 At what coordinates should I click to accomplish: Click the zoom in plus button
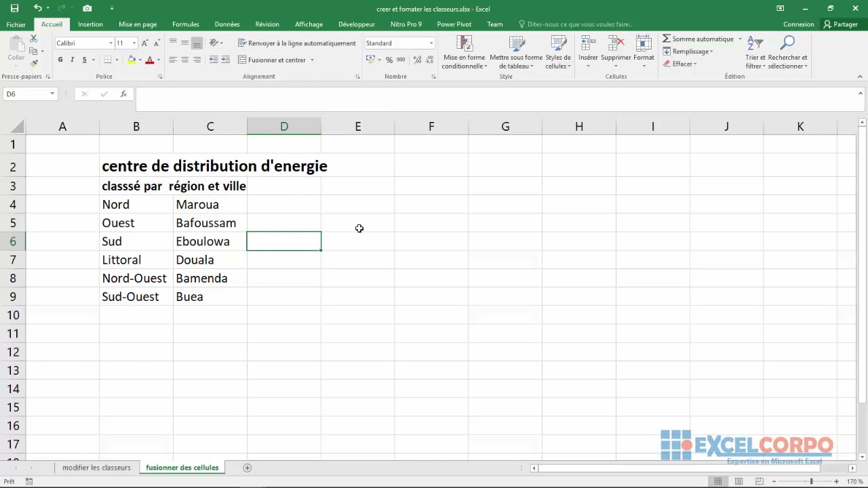836,481
